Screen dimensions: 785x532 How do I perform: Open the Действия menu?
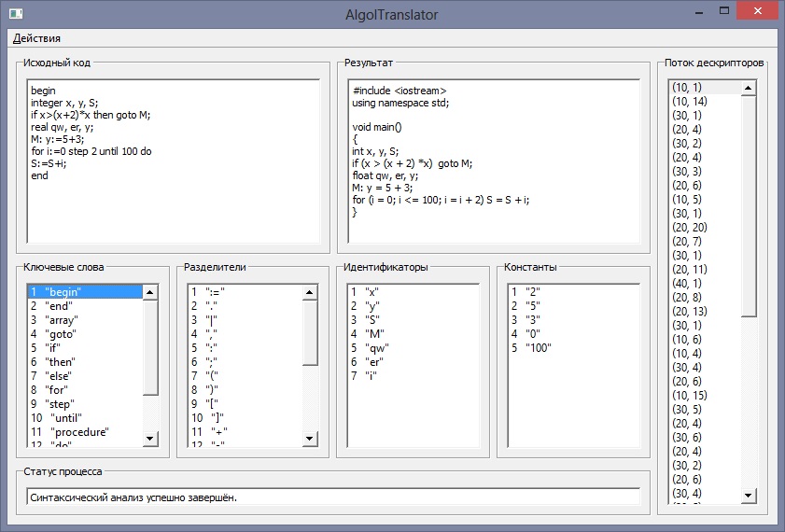tap(36, 38)
